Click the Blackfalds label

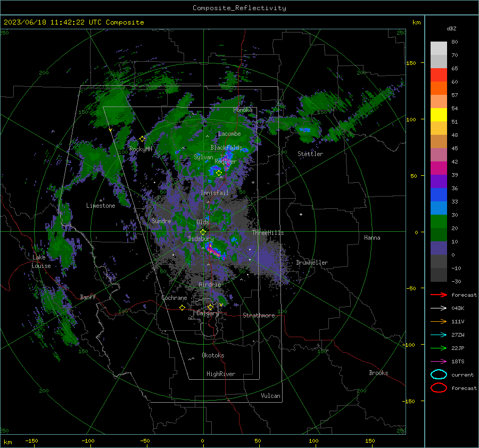coord(226,148)
